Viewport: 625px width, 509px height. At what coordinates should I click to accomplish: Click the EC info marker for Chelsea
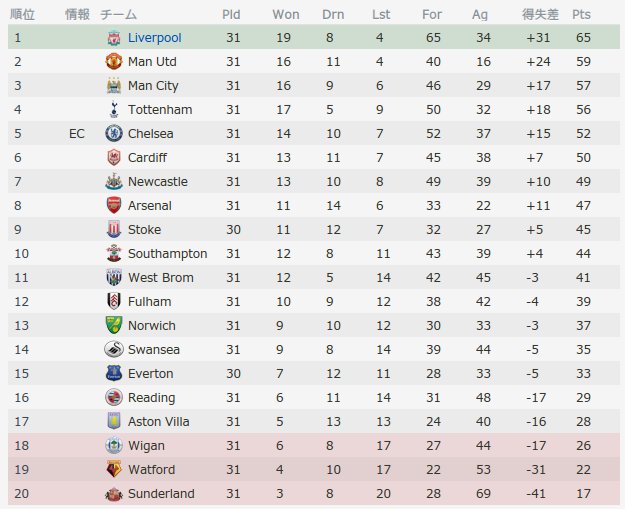click(77, 134)
